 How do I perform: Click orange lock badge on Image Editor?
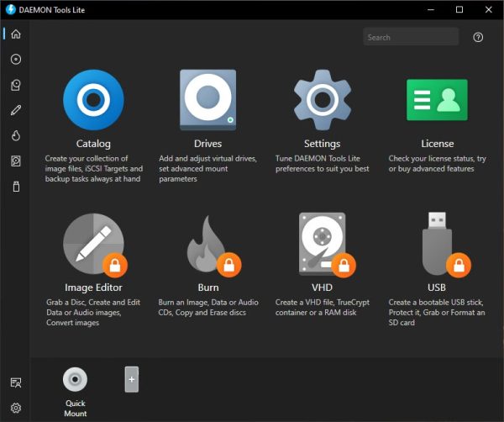(115, 266)
